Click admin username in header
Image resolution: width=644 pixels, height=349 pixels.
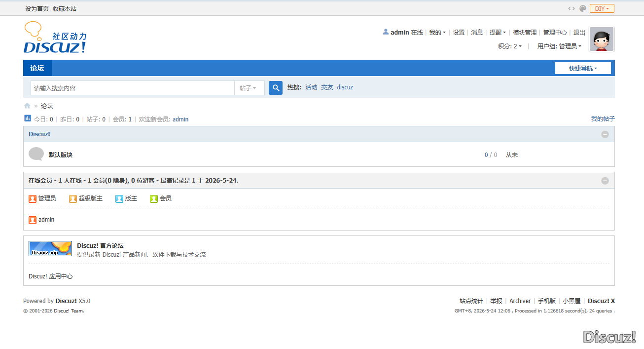click(400, 33)
